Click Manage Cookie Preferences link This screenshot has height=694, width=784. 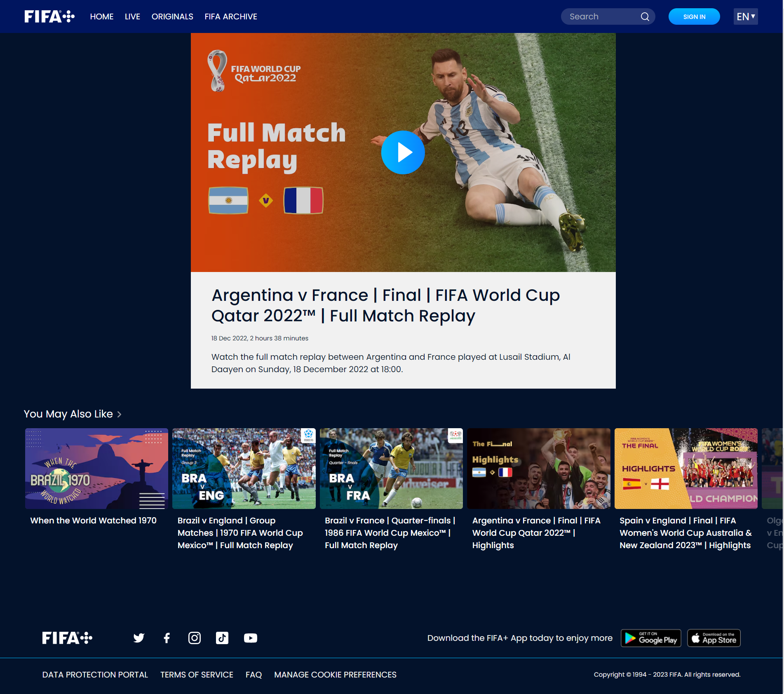click(x=335, y=675)
